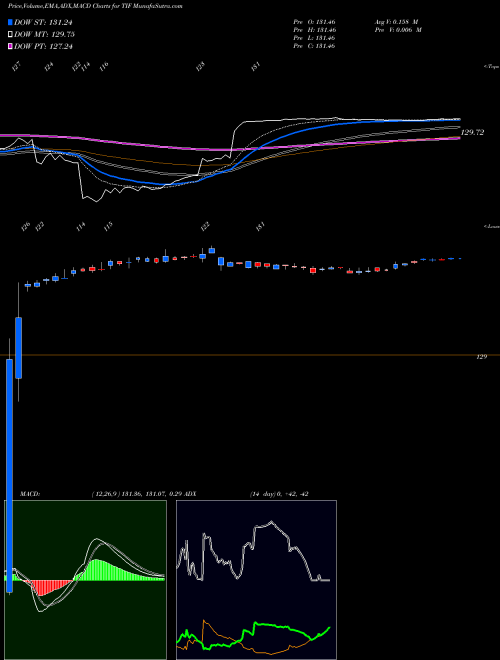500x660 pixels.
Task: Click the MACD parameters '(12,26,9)' text
Action: tap(106, 494)
